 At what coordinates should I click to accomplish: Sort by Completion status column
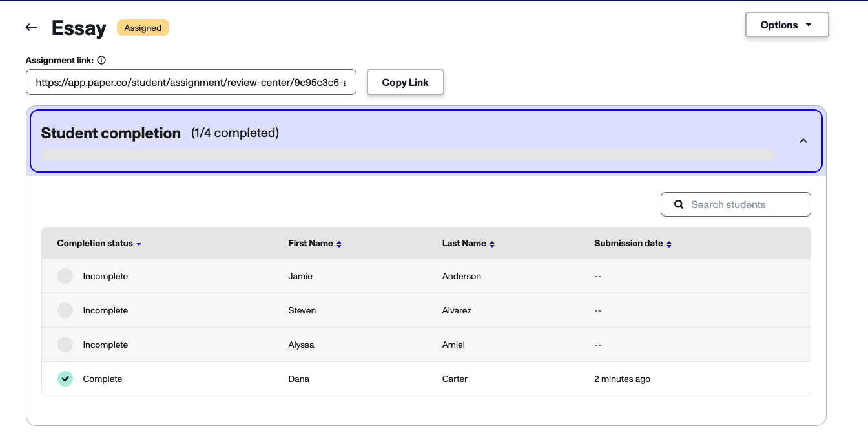tap(99, 244)
